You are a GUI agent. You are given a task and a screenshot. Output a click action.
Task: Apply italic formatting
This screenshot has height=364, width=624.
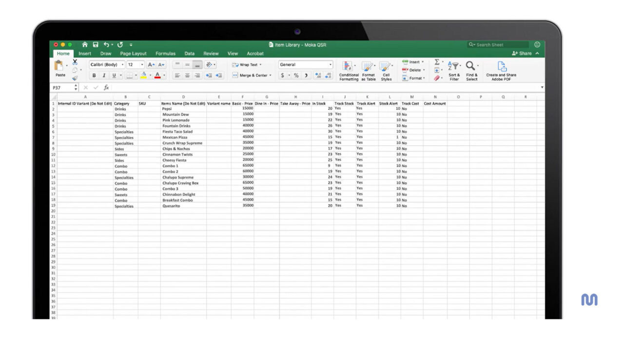click(104, 76)
